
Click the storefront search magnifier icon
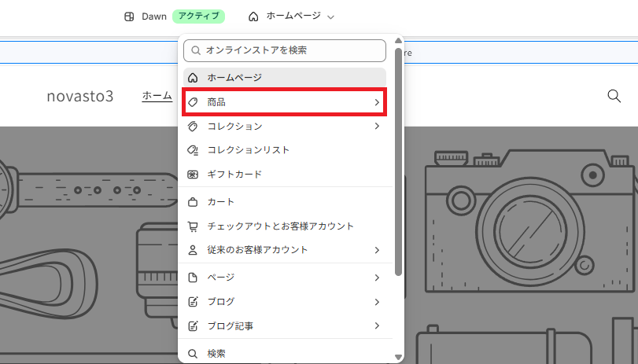614,96
